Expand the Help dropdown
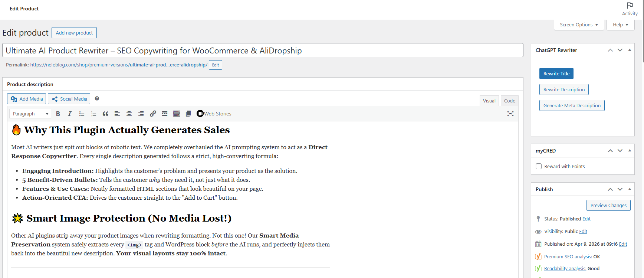Viewport: 644px width, 278px height. pos(621,25)
